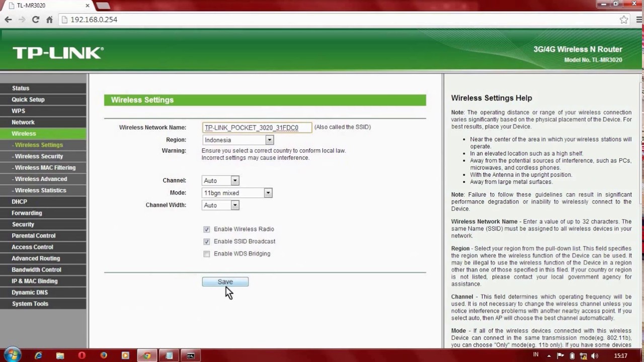Open Command Prompt taskbar icon

(191, 355)
